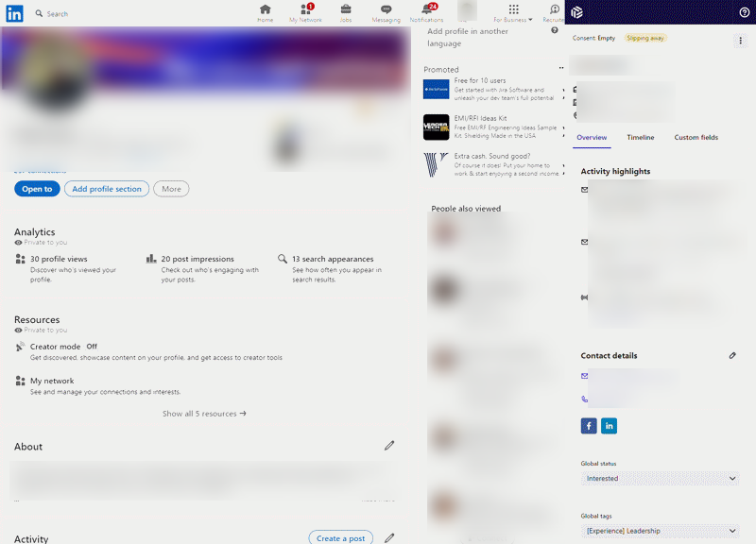Open Messaging chat icon
The width and height of the screenshot is (756, 544).
click(x=386, y=9)
